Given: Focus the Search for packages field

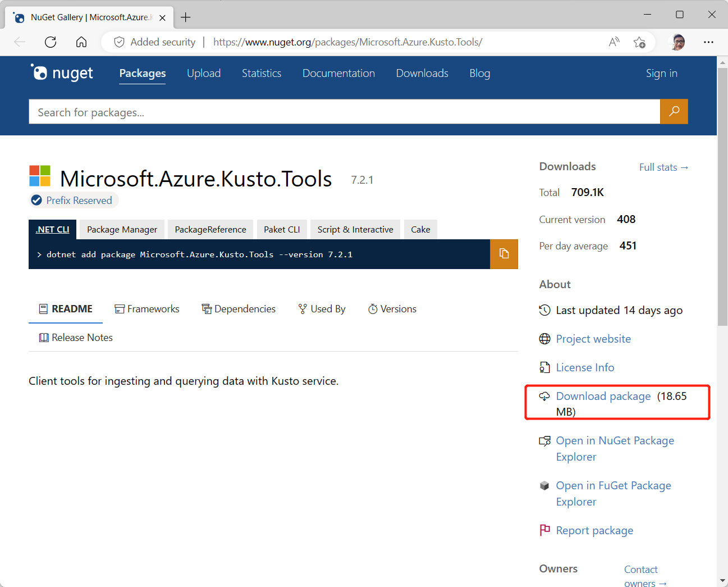Looking at the screenshot, I should [x=344, y=112].
